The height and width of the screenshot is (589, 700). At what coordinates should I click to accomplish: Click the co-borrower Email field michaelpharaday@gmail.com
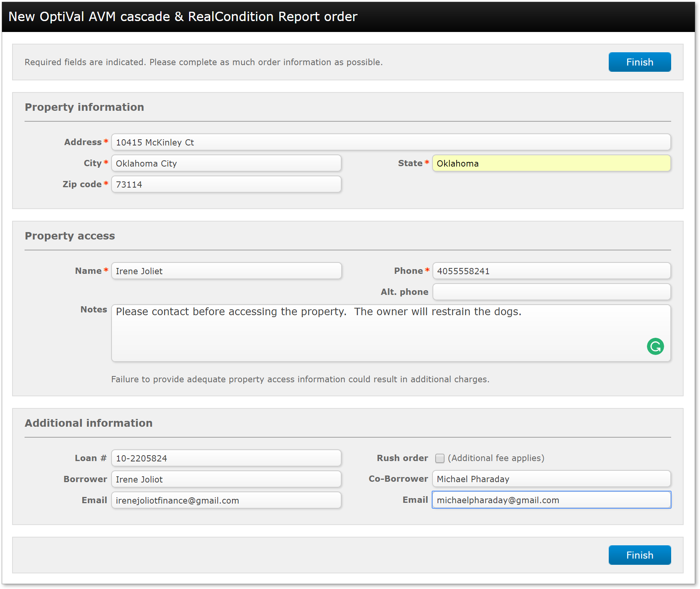point(551,500)
